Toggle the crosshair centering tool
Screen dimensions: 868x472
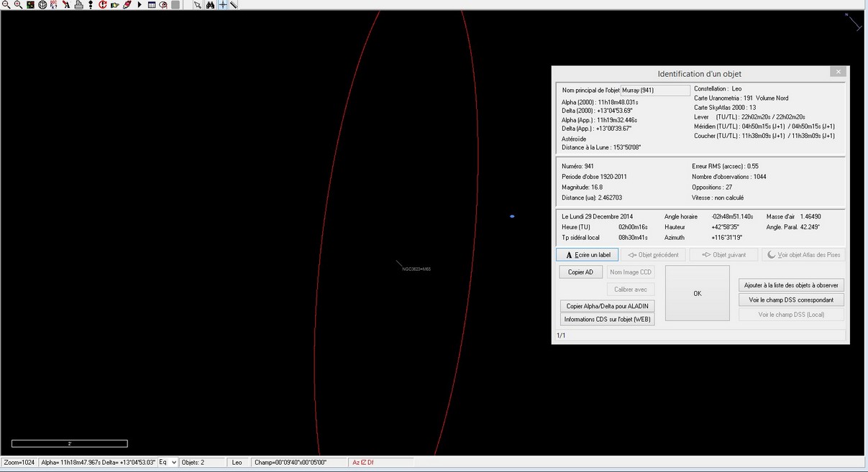point(221,4)
